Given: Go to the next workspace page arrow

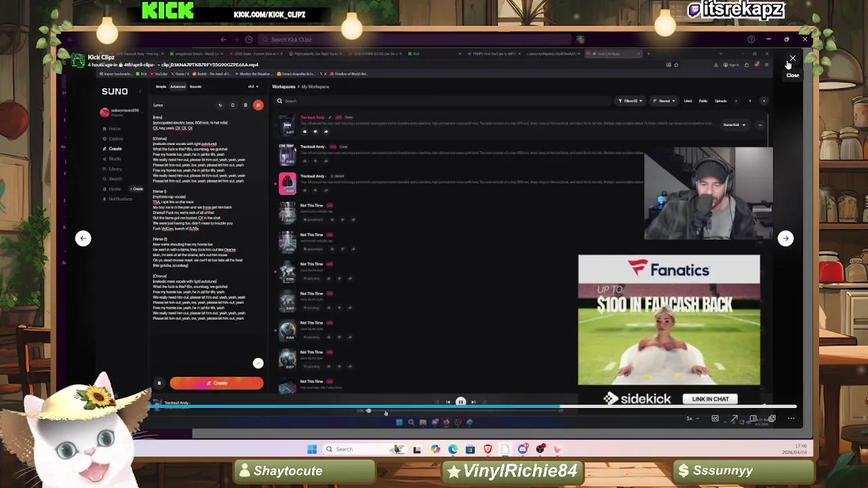Looking at the screenshot, I should pyautogui.click(x=764, y=101).
